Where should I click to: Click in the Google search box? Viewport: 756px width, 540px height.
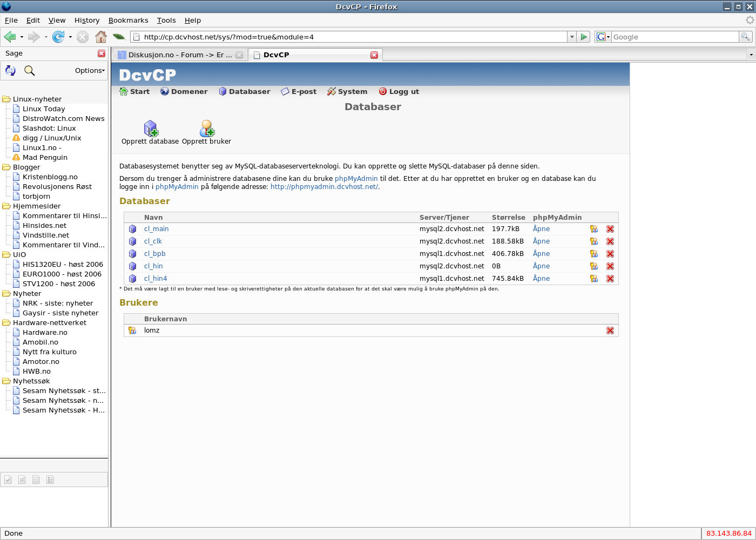point(675,37)
